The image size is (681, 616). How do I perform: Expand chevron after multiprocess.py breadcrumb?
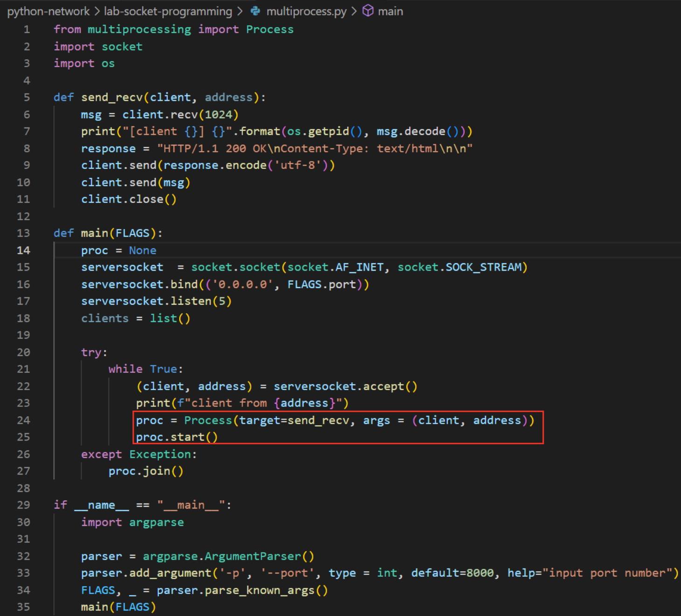354,11
